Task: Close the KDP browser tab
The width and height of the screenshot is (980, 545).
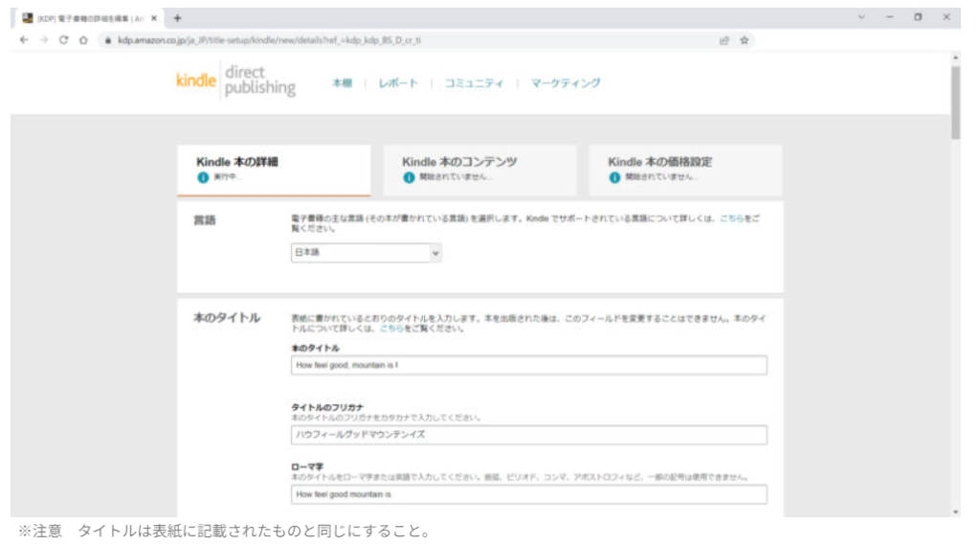Action: tap(154, 18)
